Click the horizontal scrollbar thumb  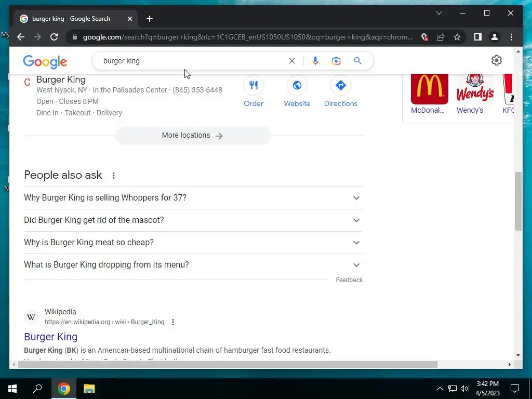click(x=228, y=364)
